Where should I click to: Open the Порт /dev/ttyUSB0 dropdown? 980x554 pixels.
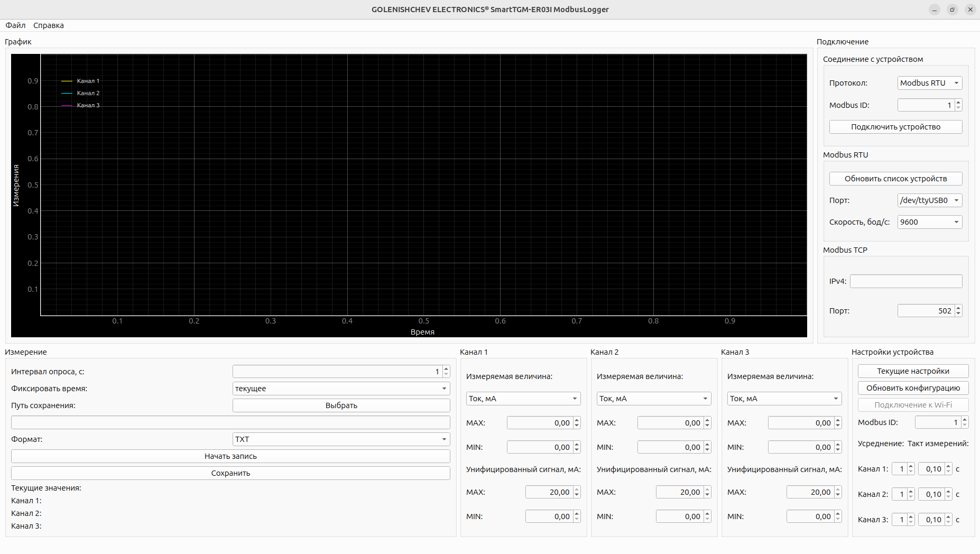click(x=929, y=200)
